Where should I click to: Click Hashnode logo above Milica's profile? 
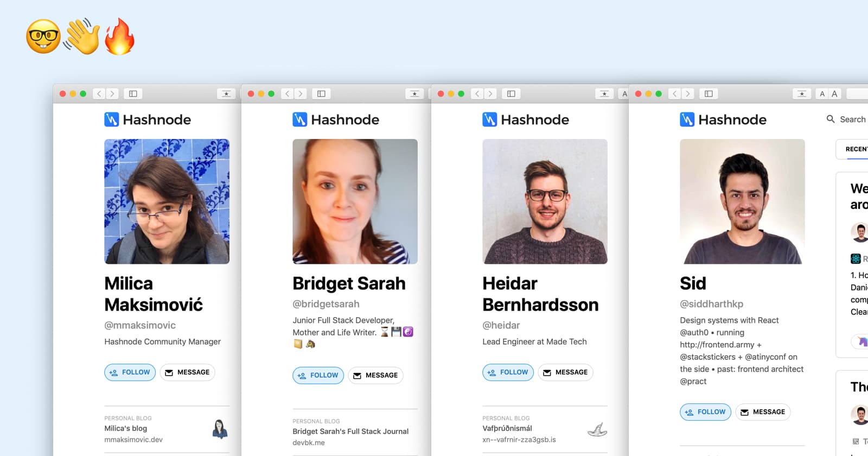[148, 119]
